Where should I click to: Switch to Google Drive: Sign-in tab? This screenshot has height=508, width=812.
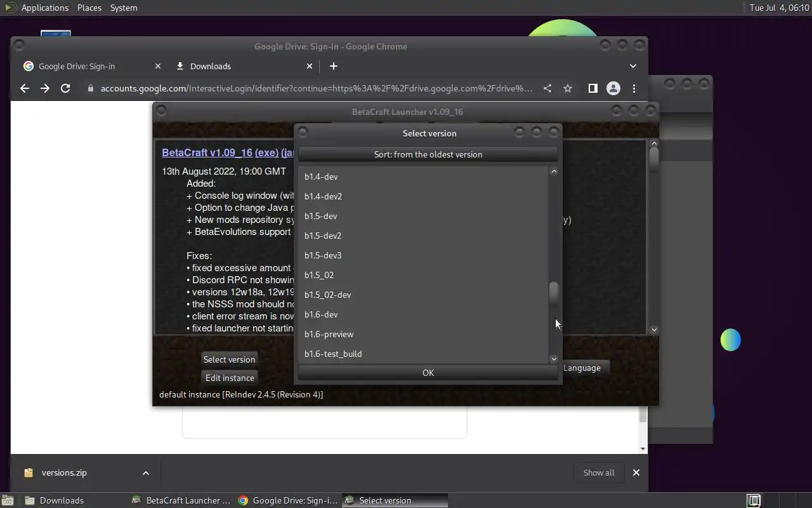92,66
